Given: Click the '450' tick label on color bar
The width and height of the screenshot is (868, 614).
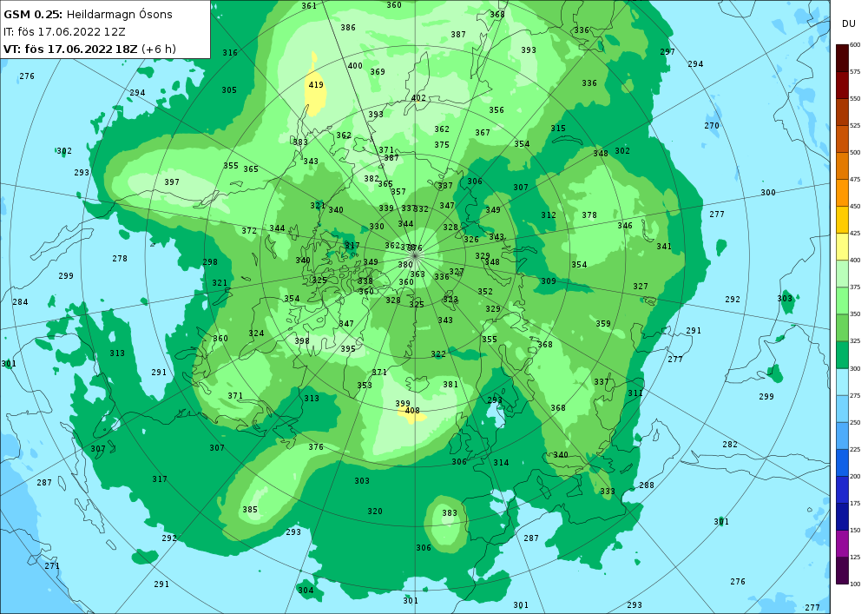Looking at the screenshot, I should 855,207.
